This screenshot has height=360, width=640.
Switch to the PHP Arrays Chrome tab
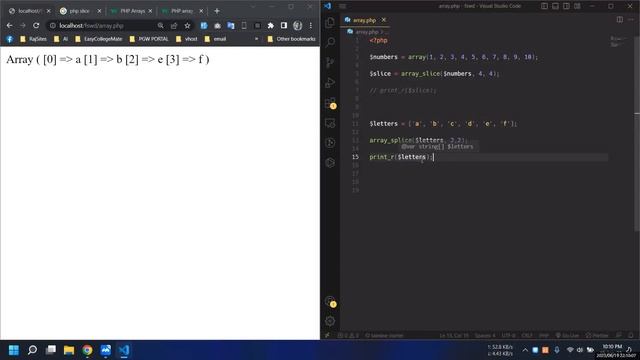131,11
